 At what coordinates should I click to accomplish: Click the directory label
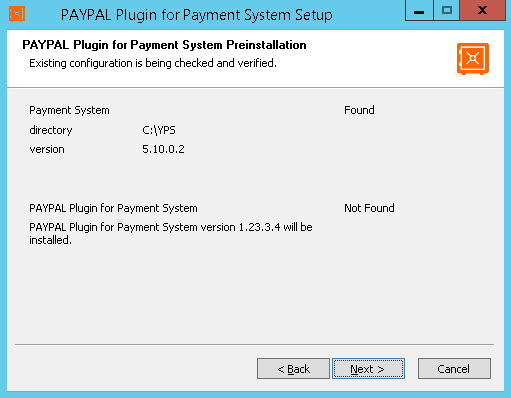pos(51,130)
